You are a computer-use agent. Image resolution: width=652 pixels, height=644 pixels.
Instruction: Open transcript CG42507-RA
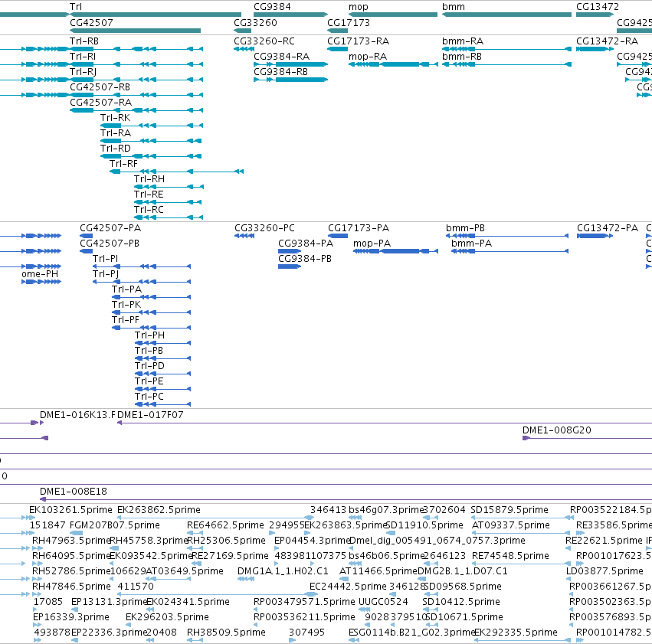click(100, 102)
